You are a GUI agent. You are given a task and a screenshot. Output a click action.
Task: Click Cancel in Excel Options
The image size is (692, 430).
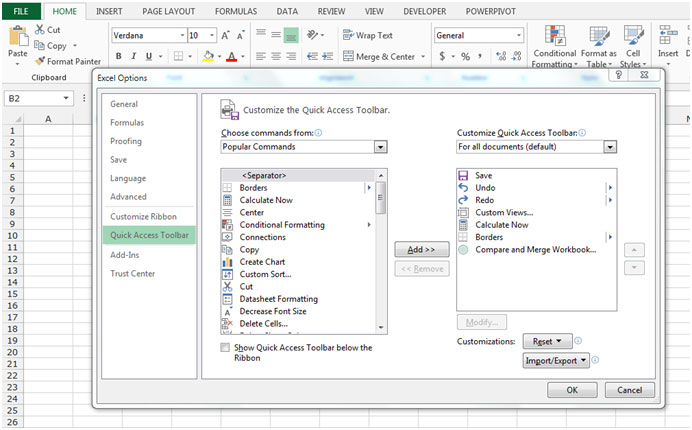coord(629,390)
